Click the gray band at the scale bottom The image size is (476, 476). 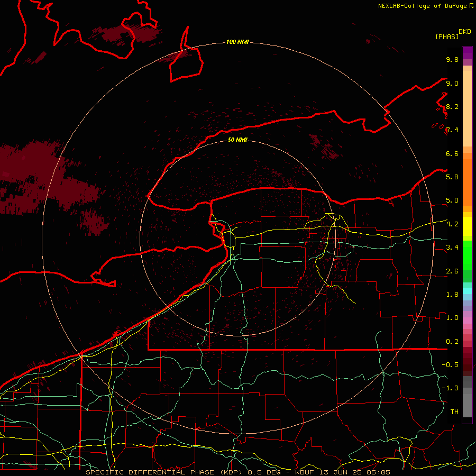467,397
